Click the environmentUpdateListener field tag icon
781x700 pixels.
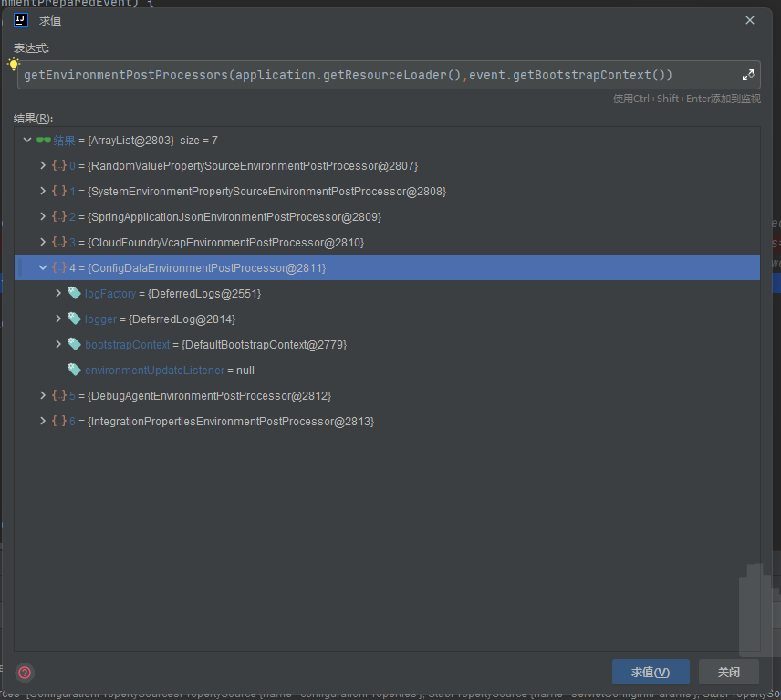click(x=75, y=370)
